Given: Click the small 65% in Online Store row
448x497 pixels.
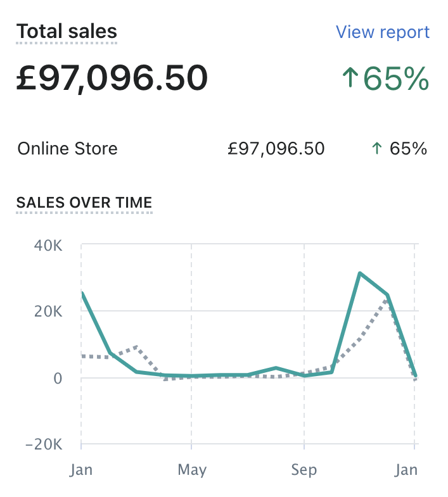Looking at the screenshot, I should click(408, 149).
